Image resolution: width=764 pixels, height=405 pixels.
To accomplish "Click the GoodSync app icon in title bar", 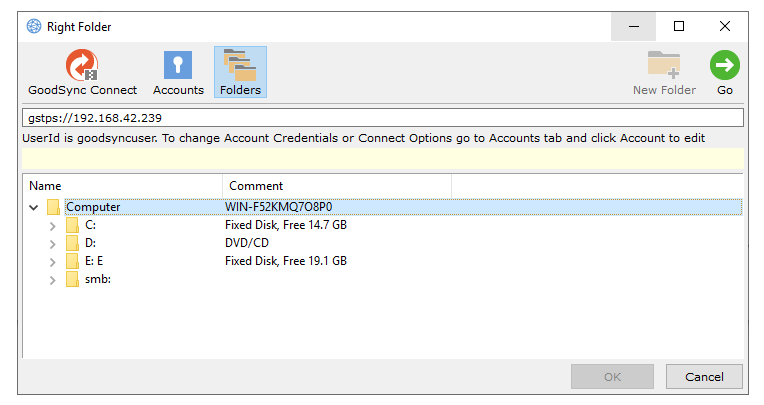I will click(34, 27).
